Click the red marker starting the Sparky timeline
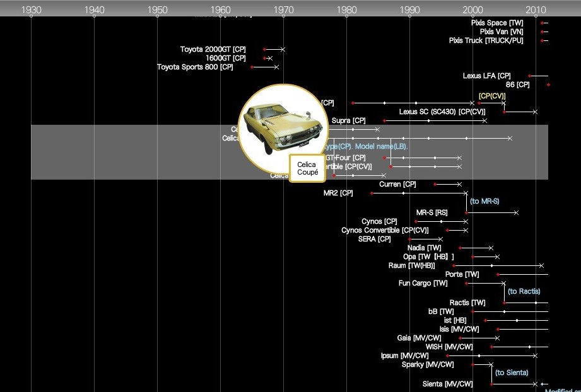 coord(472,364)
